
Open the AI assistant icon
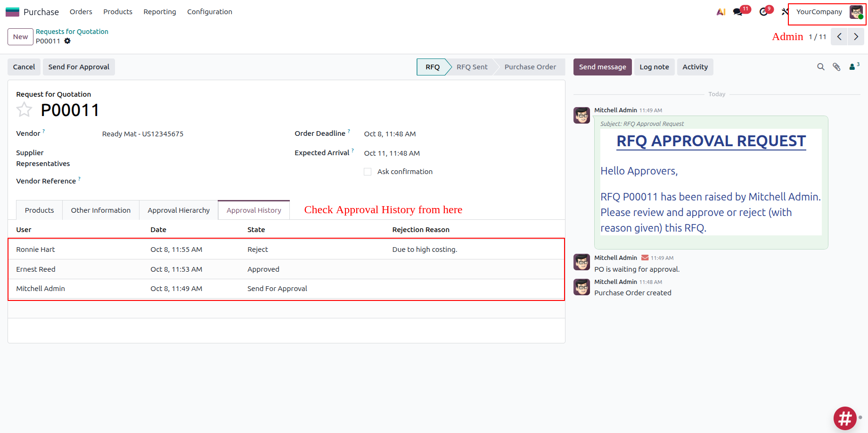coord(721,11)
